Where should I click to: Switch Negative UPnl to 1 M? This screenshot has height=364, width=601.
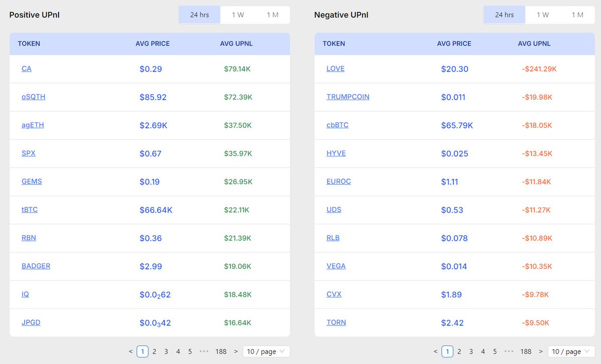click(577, 15)
